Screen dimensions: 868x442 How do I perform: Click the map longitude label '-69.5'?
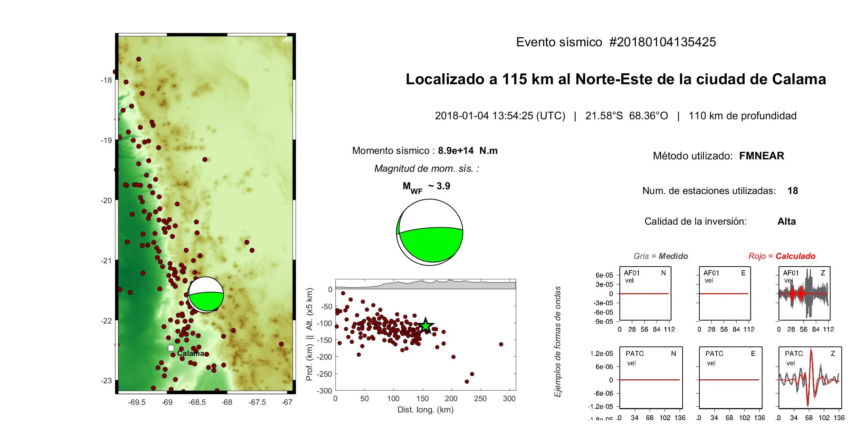pyautogui.click(x=137, y=402)
